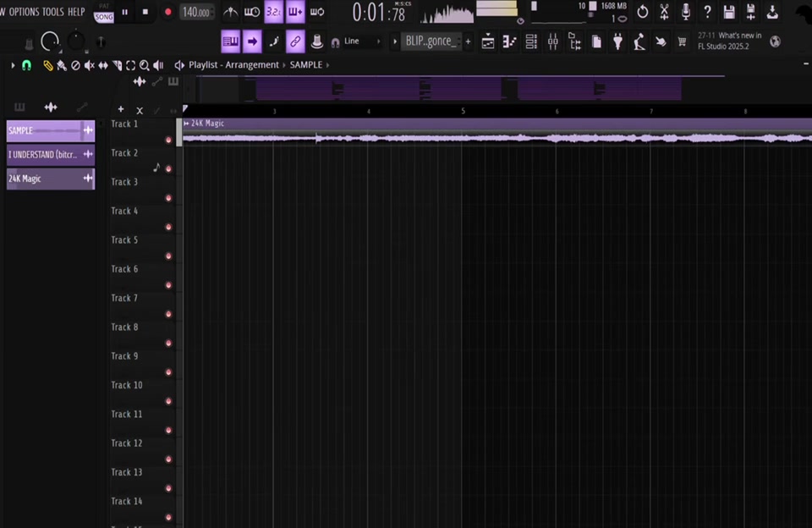Toggle the auto-scroll arrow button
This screenshot has height=528, width=812.
[x=252, y=42]
